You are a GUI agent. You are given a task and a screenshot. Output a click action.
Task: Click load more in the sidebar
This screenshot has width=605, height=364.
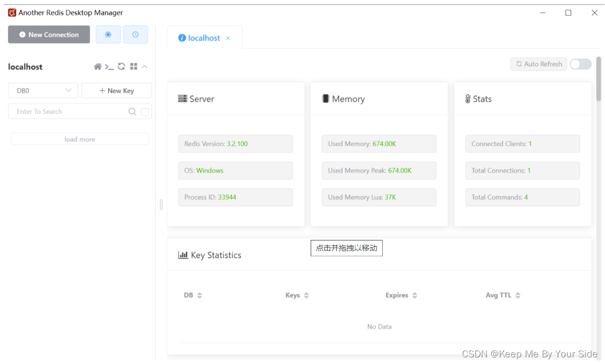coord(80,138)
